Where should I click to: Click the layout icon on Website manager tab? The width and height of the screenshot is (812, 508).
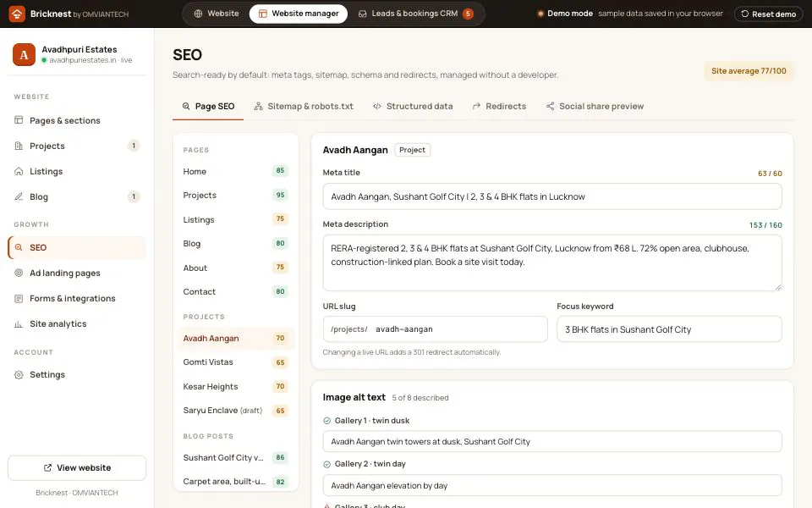262,14
